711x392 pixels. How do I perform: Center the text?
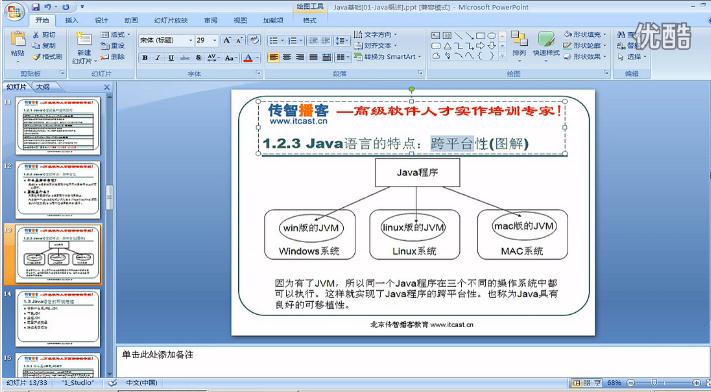point(287,58)
